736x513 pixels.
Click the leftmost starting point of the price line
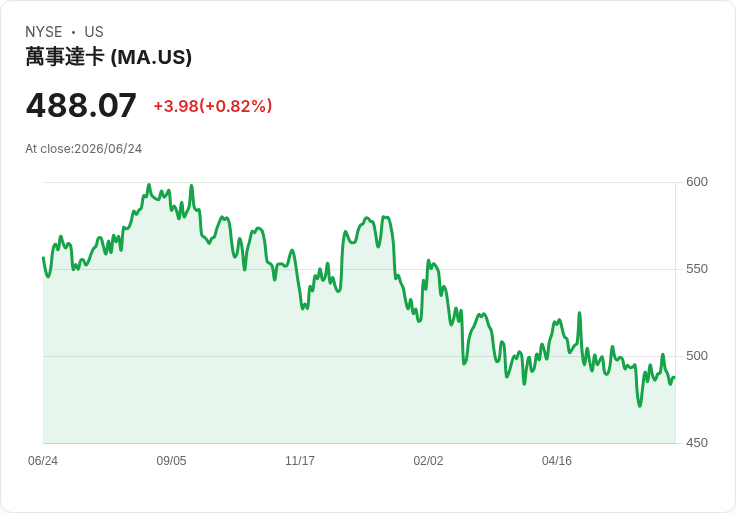pos(44,258)
